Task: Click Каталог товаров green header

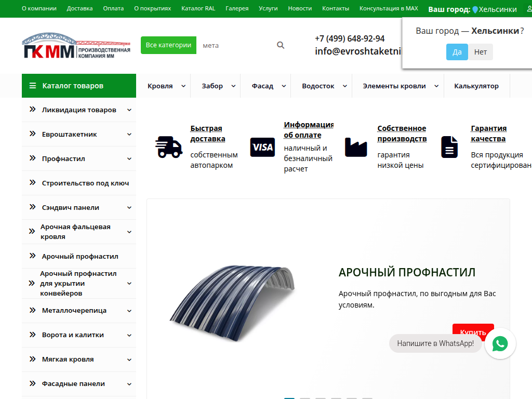Action: [x=79, y=86]
